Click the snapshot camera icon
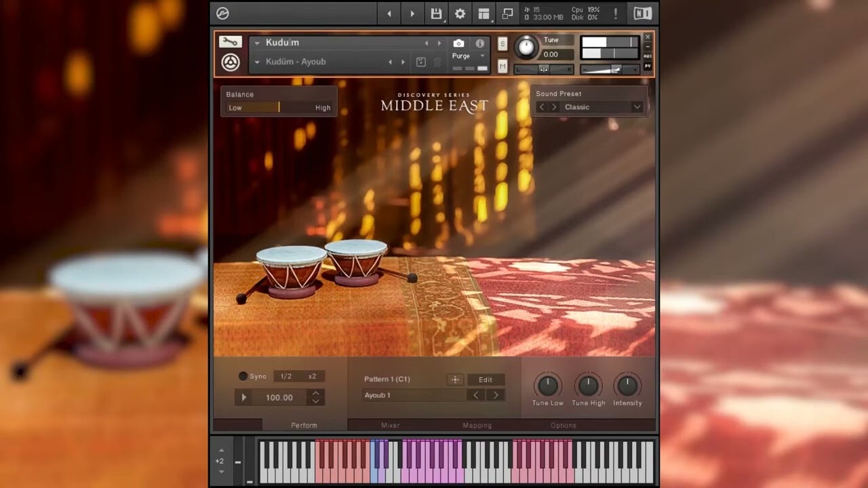868x488 pixels. coord(458,43)
